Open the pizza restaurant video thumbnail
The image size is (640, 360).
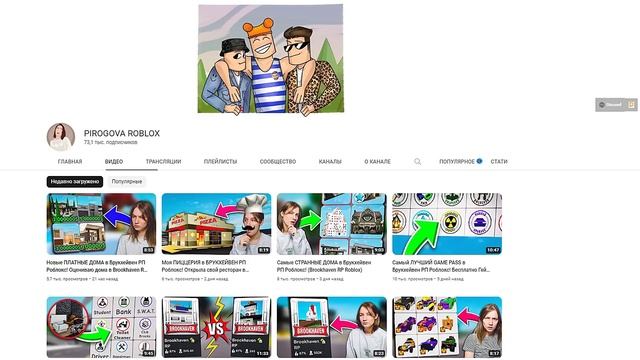click(216, 224)
